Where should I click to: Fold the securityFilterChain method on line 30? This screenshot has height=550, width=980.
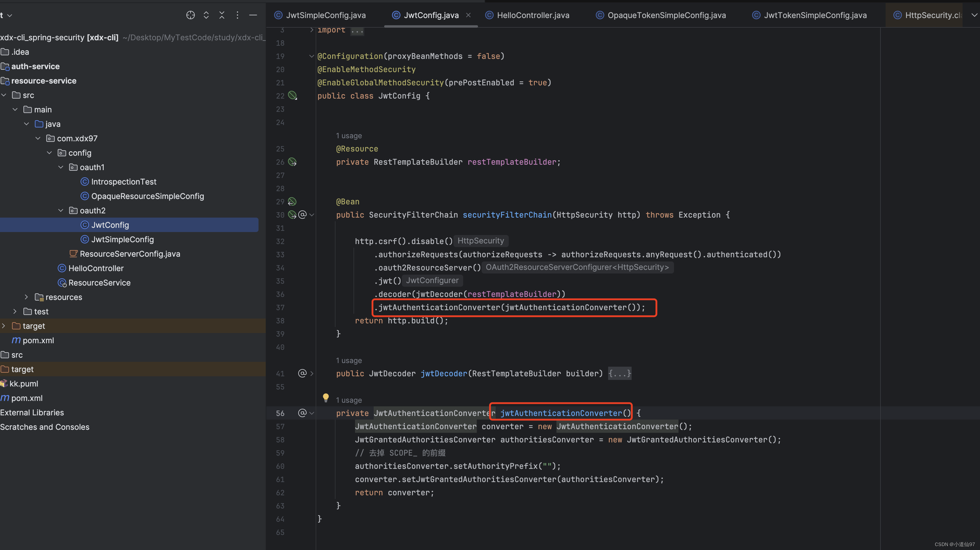[312, 215]
